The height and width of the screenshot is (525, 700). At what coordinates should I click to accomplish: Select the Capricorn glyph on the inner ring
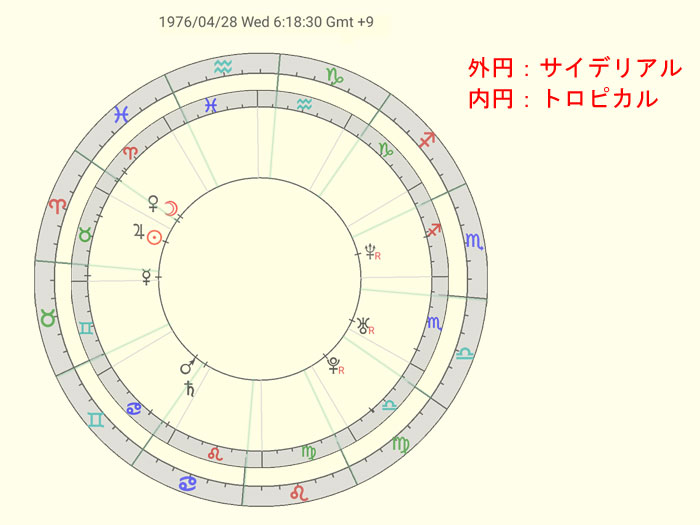386,149
